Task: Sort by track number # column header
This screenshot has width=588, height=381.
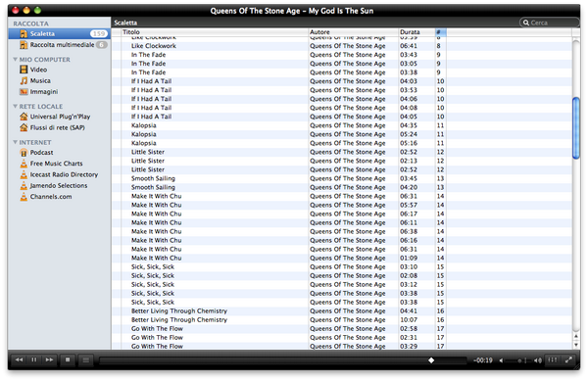Action: click(441, 32)
